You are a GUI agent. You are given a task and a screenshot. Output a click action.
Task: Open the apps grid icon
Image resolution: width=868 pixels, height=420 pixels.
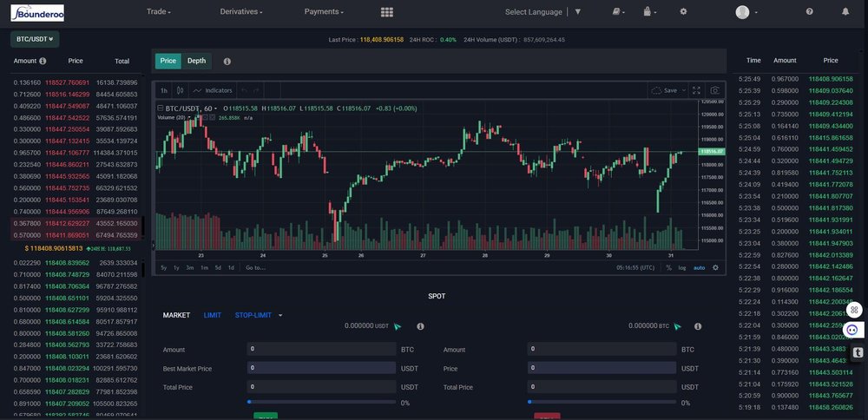click(387, 12)
